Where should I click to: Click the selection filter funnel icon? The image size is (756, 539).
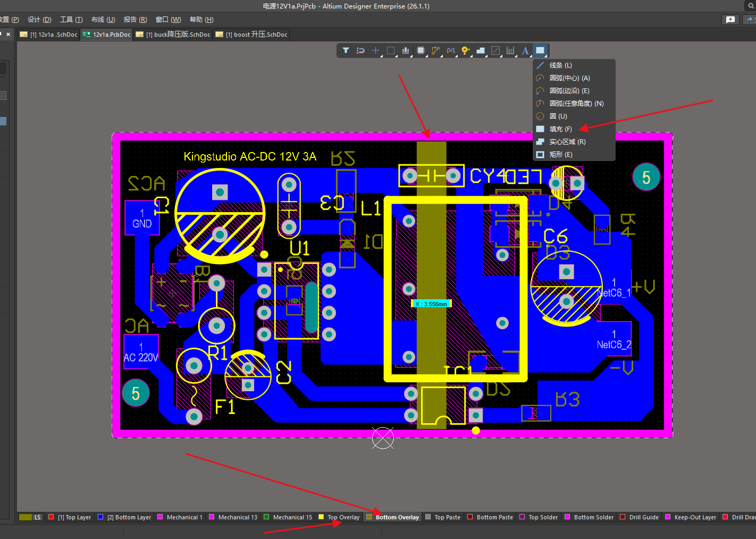click(346, 50)
